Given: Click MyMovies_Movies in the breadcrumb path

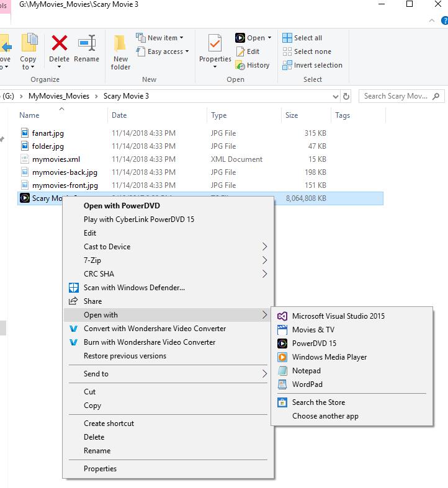Looking at the screenshot, I should click(x=59, y=96).
